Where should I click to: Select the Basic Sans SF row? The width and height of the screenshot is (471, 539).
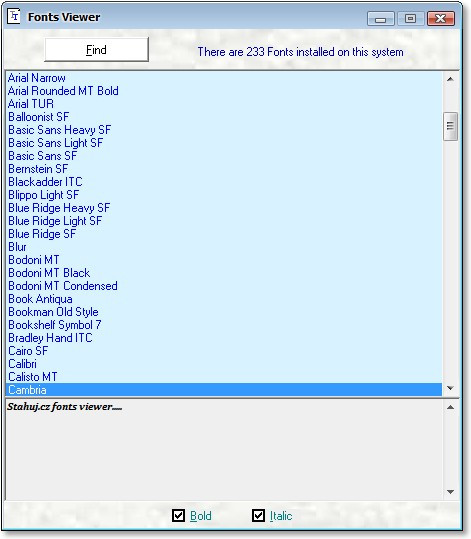[224, 156]
